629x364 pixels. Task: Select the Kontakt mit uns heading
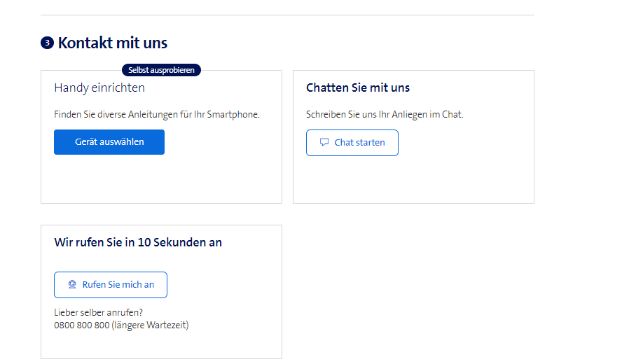[x=113, y=43]
